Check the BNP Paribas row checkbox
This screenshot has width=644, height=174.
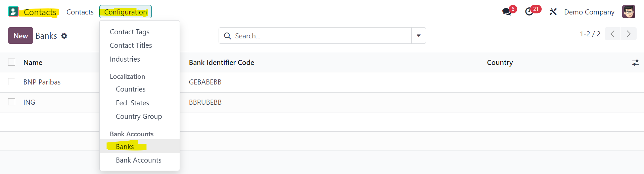[12, 82]
